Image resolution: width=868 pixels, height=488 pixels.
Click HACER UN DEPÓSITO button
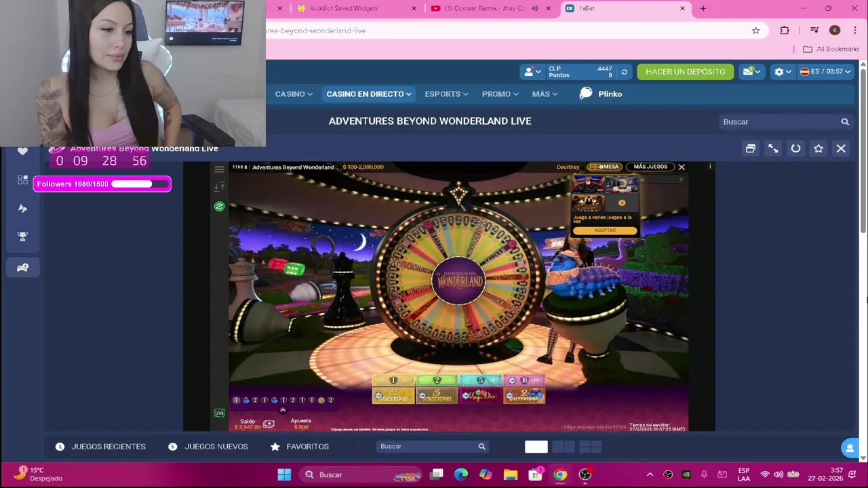(685, 72)
